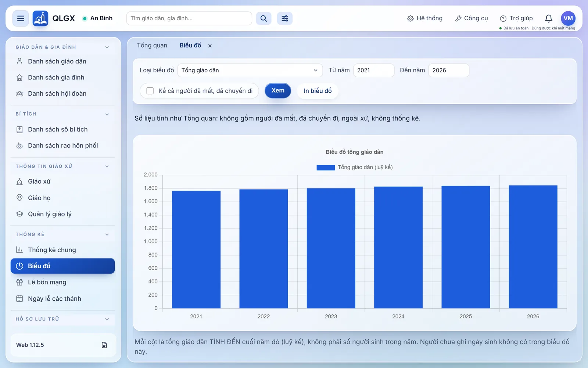Collapse the Bí tích section

tap(107, 114)
